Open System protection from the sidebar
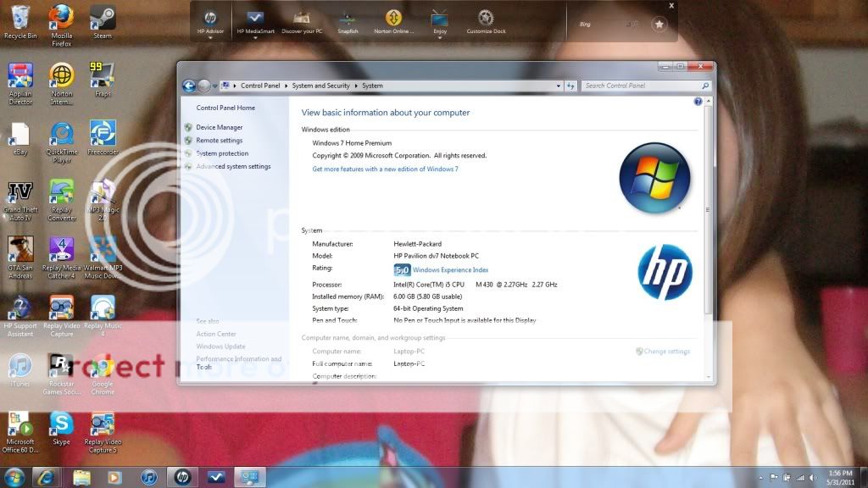868x488 pixels. click(x=222, y=153)
